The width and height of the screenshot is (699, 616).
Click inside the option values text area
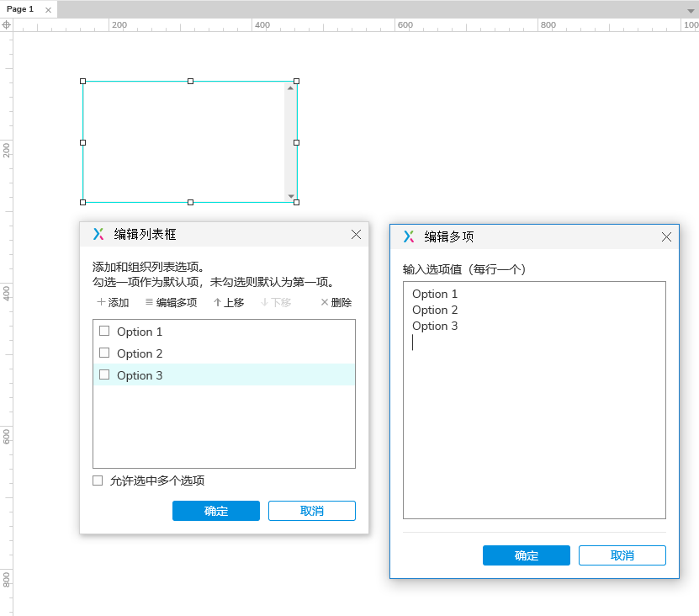point(534,400)
